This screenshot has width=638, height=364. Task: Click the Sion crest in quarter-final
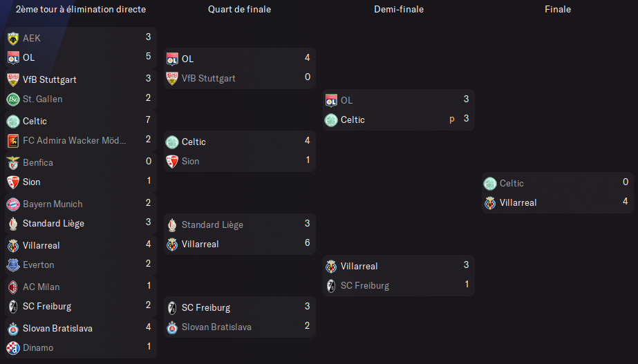(172, 162)
